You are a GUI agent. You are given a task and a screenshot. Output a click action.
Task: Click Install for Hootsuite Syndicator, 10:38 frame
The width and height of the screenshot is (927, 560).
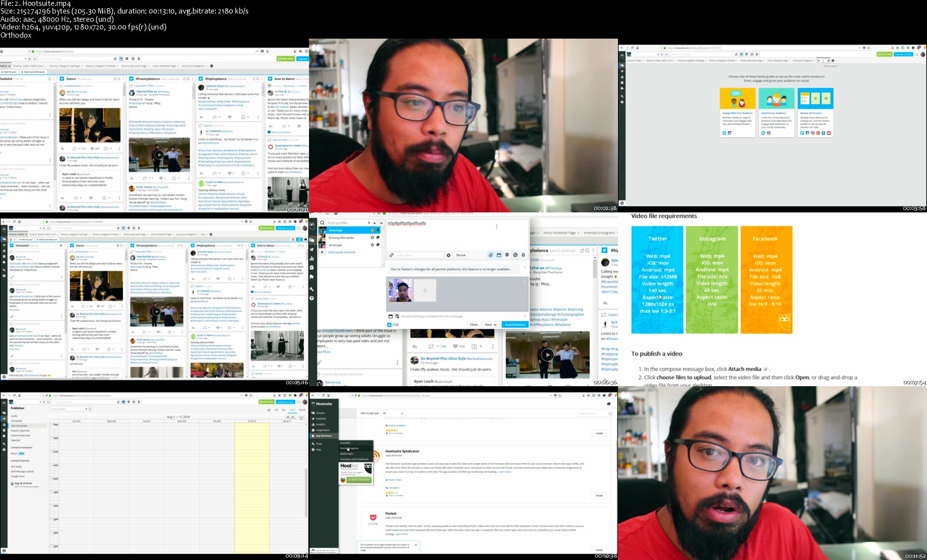[x=599, y=496]
